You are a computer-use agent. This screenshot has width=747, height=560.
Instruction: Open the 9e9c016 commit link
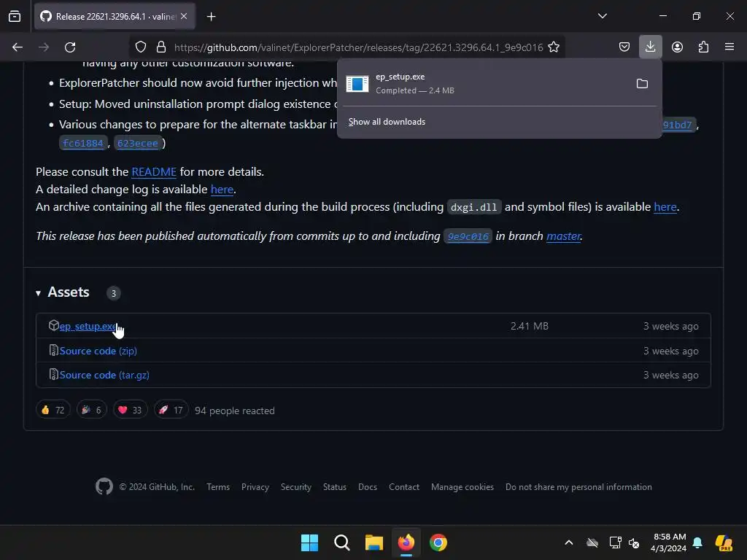coord(468,237)
